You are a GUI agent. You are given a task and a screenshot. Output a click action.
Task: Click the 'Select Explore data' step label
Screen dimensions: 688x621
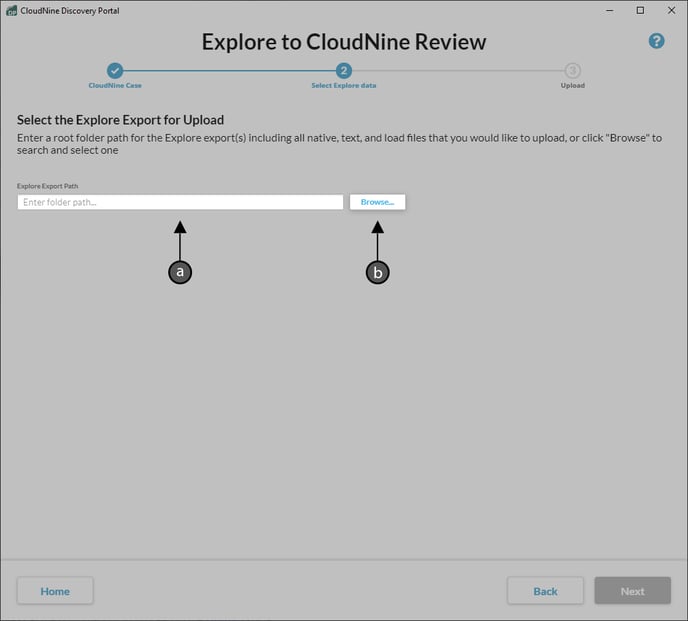pos(344,86)
